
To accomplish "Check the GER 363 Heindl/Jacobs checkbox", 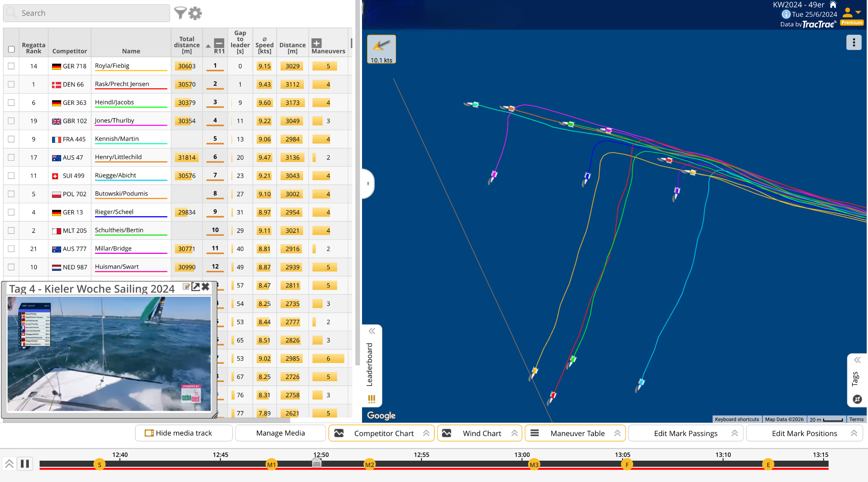I will click(x=12, y=103).
